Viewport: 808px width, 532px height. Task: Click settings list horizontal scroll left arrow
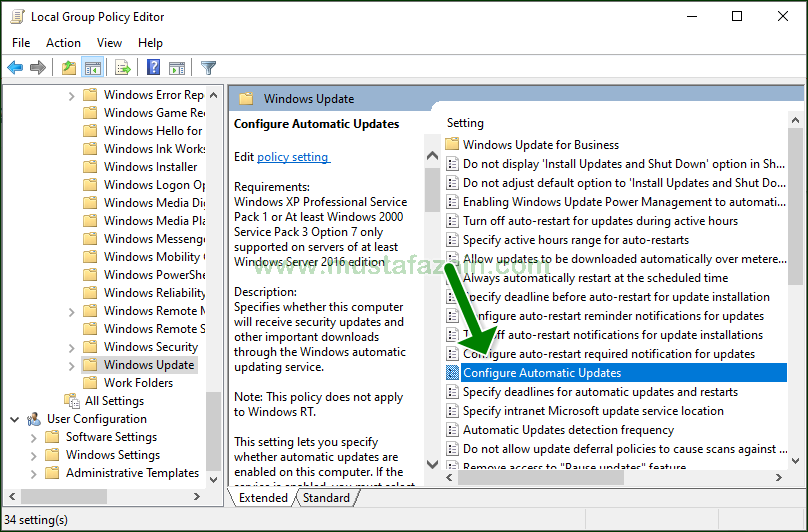click(449, 478)
